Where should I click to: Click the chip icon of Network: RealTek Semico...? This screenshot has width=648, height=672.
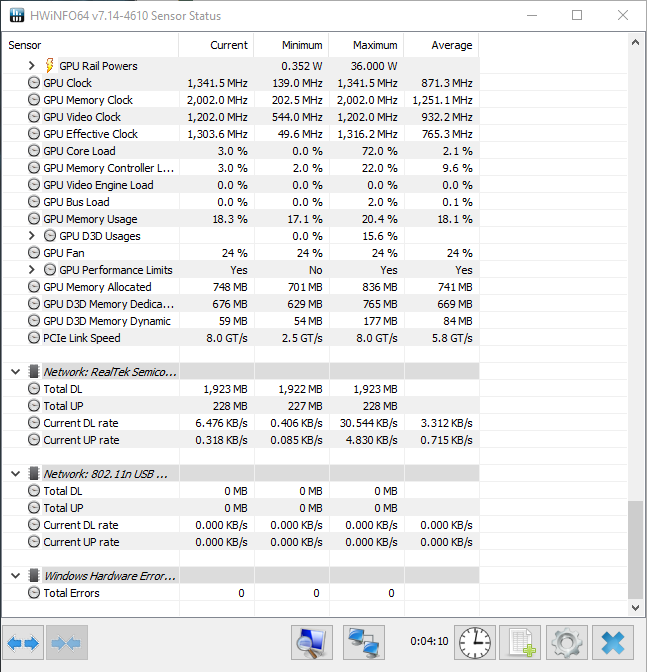coord(34,372)
